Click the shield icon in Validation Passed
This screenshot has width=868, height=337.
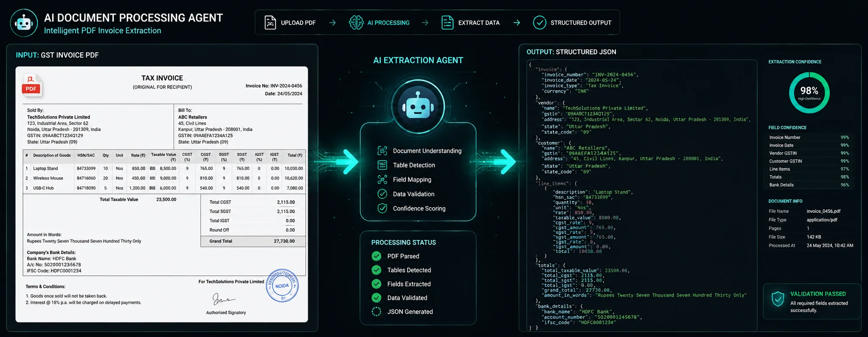click(x=778, y=299)
